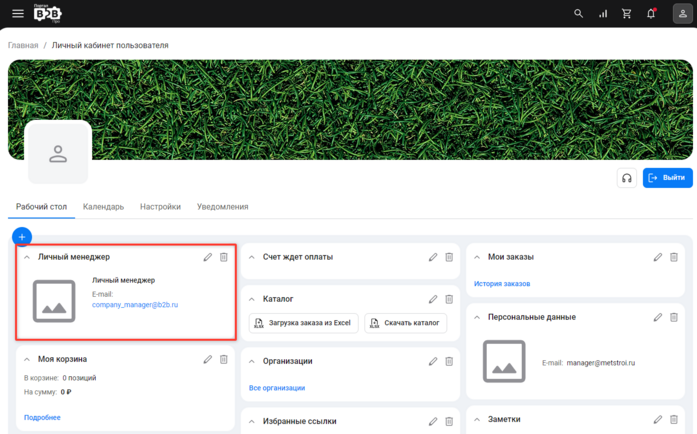Delete the Мои заказы widget

(674, 257)
